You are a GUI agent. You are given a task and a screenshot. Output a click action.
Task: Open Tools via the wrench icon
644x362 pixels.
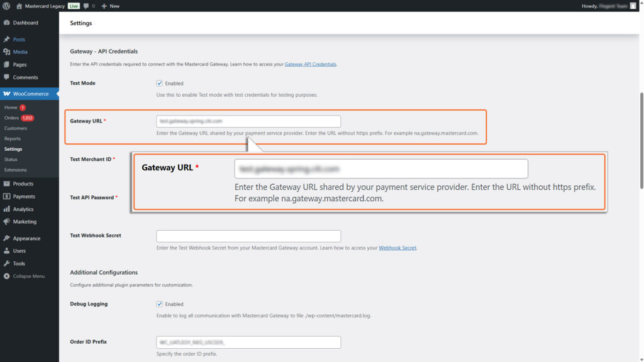click(x=8, y=263)
